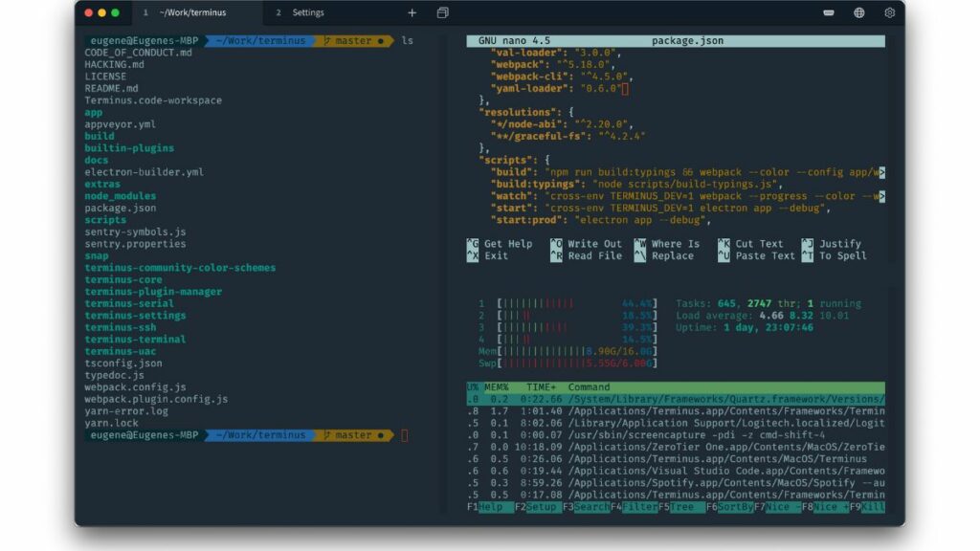The width and height of the screenshot is (980, 551).
Task: Toggle tree view with F5 Tree in htop
Action: tap(683, 507)
